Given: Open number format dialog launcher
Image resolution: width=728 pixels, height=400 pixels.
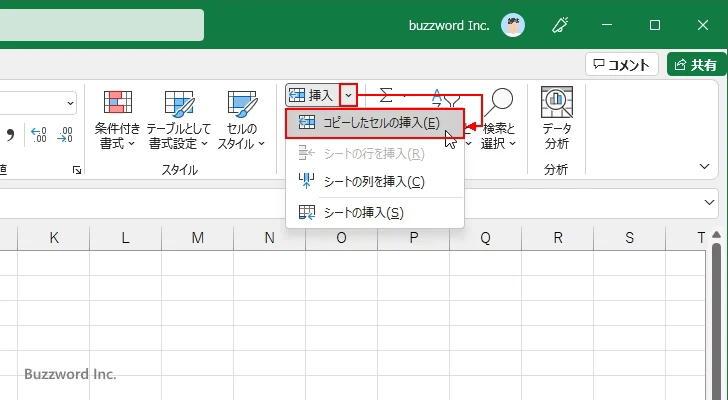Looking at the screenshot, I should [77, 170].
